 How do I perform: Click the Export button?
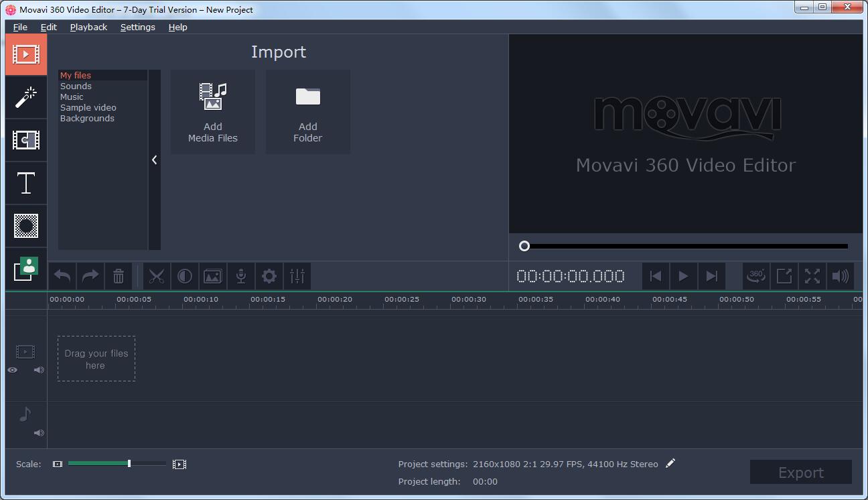click(801, 472)
